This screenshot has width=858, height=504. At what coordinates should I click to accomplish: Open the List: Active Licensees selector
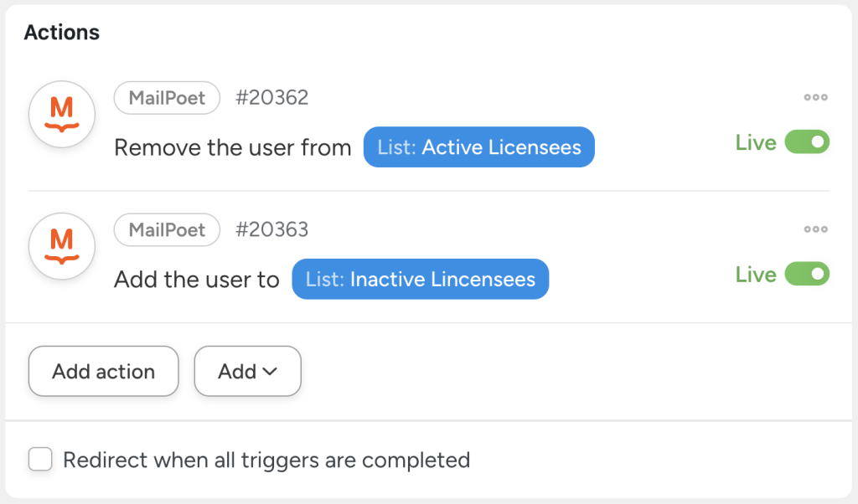478,147
